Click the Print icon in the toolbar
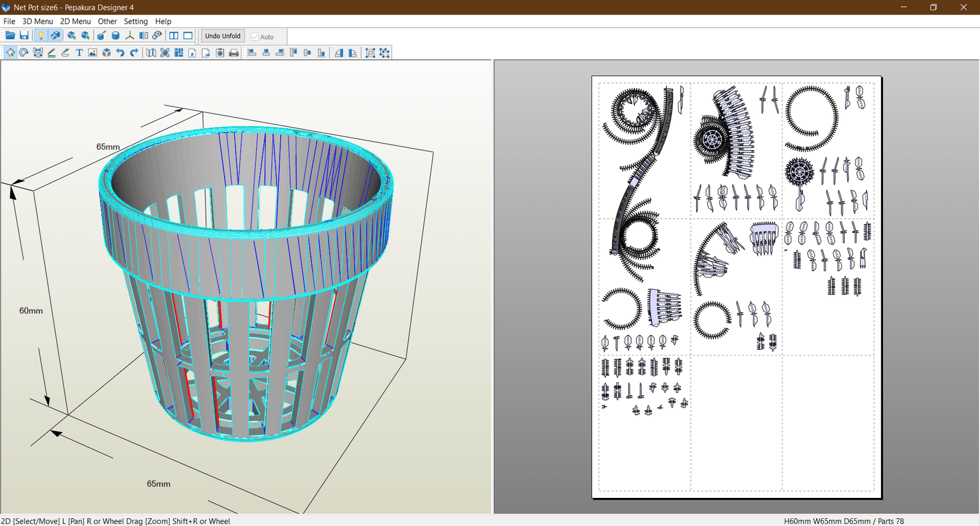 (234, 53)
